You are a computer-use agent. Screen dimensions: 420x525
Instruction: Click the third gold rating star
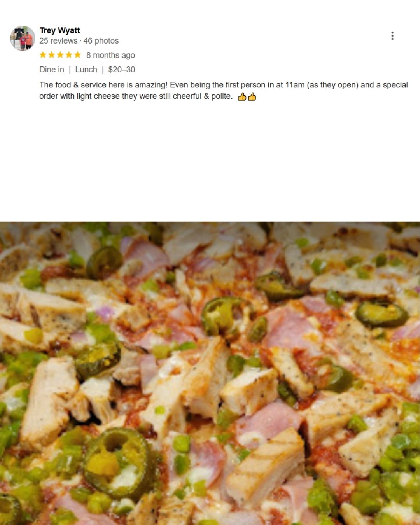pos(60,55)
